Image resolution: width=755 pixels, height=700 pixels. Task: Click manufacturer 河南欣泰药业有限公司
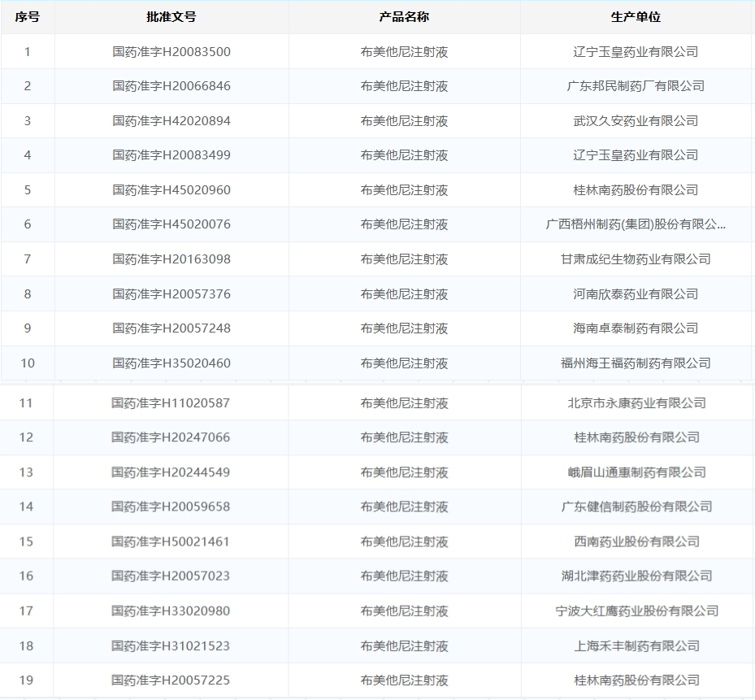636,293
